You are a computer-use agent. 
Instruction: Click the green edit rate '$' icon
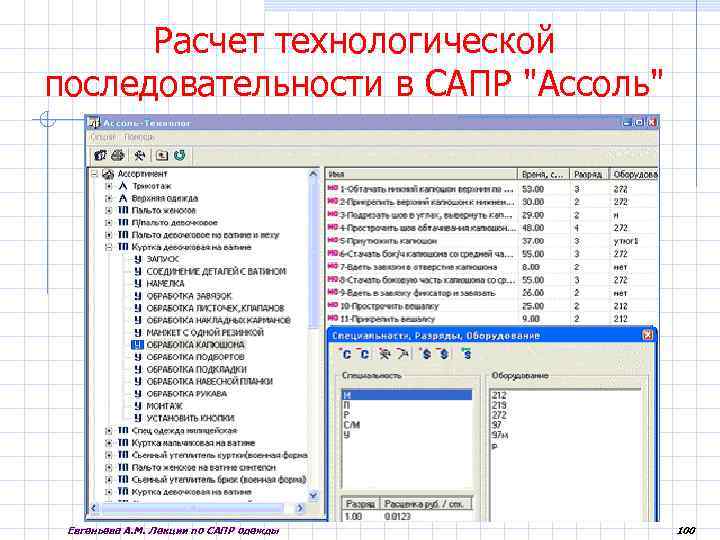[x=467, y=354]
